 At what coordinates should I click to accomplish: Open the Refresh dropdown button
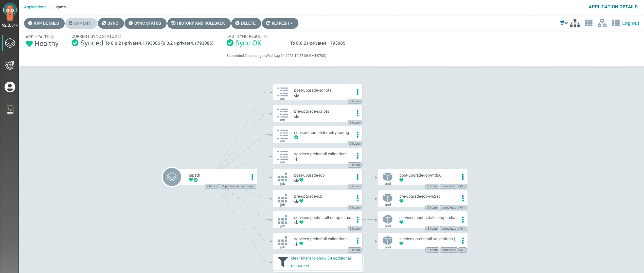pos(280,23)
